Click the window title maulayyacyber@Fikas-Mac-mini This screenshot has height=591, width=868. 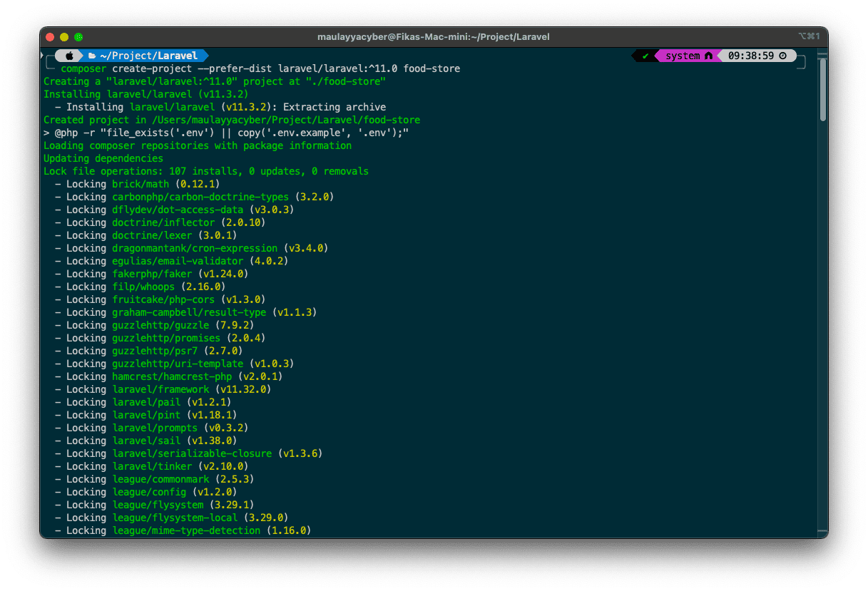433,37
